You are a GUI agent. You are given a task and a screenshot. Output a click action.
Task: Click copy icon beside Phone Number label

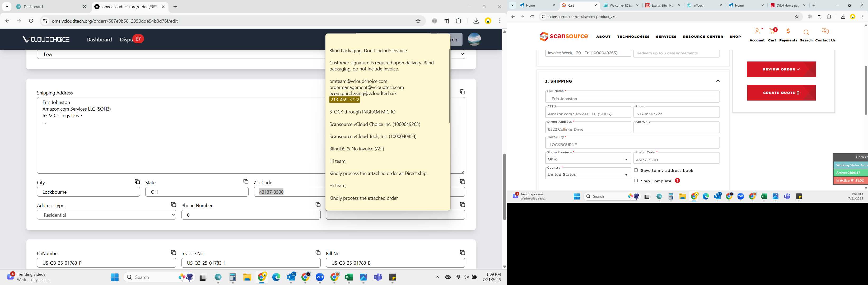click(x=318, y=205)
